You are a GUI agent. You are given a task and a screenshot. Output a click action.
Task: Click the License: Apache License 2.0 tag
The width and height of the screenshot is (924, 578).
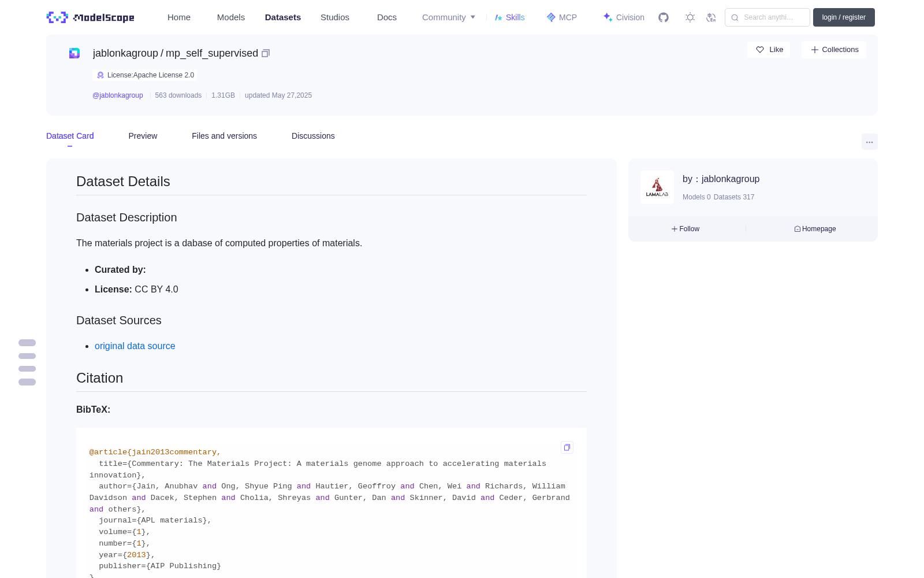click(145, 75)
